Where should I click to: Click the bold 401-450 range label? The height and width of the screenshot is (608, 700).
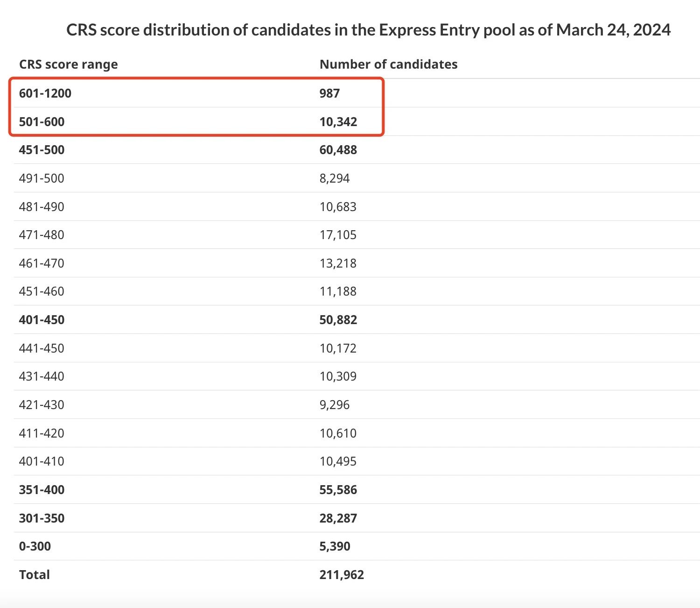tap(42, 320)
